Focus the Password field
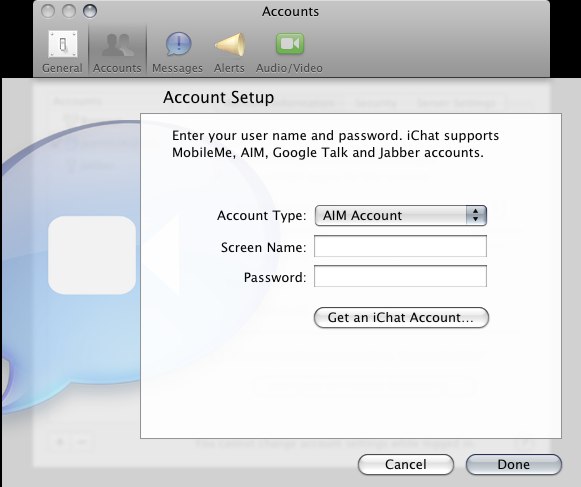This screenshot has width=581, height=487. tap(400, 276)
